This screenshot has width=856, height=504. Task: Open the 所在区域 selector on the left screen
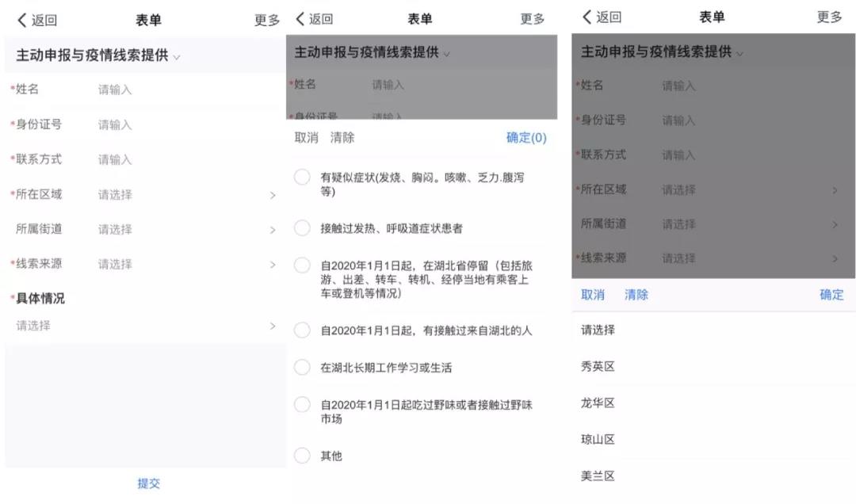tap(145, 194)
